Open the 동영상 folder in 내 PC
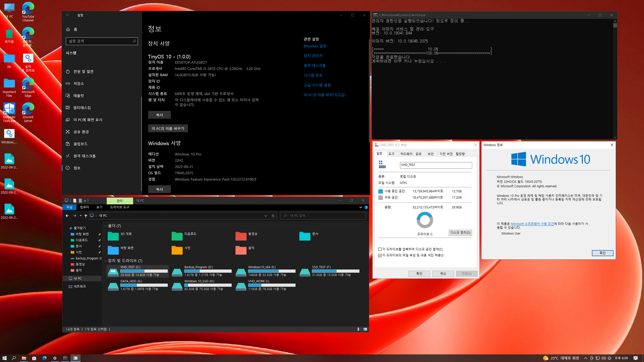 (247, 236)
